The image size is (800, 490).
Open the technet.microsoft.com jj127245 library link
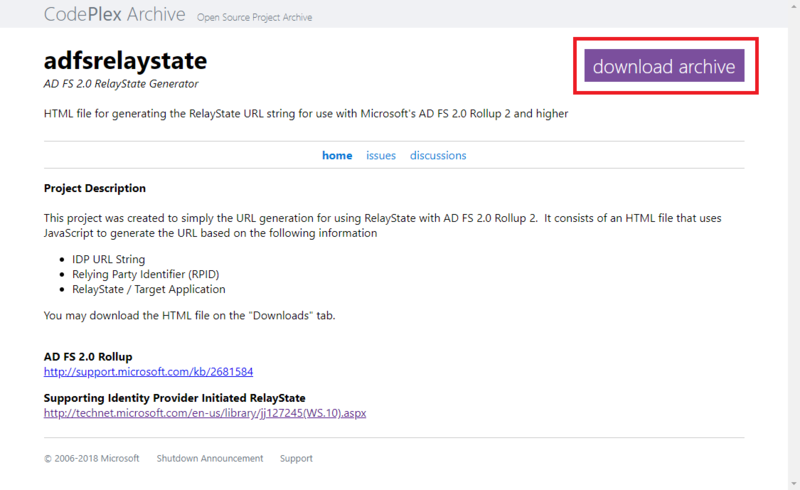tap(205, 413)
